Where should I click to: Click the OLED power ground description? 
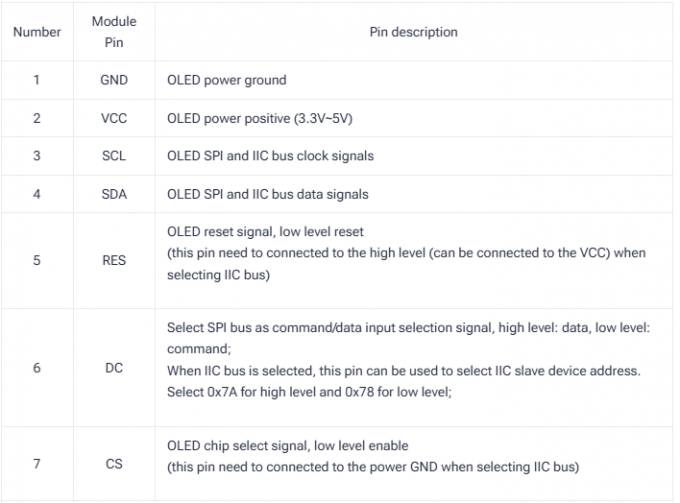coord(227,80)
